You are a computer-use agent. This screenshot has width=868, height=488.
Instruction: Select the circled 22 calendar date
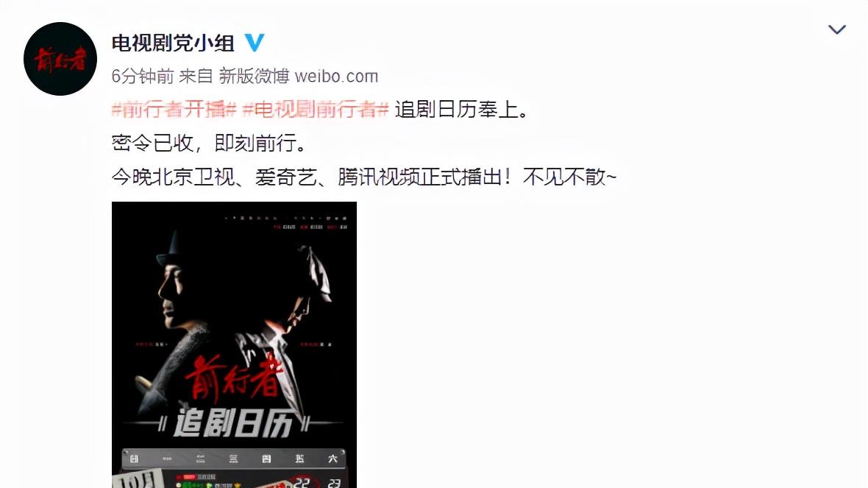click(x=301, y=482)
